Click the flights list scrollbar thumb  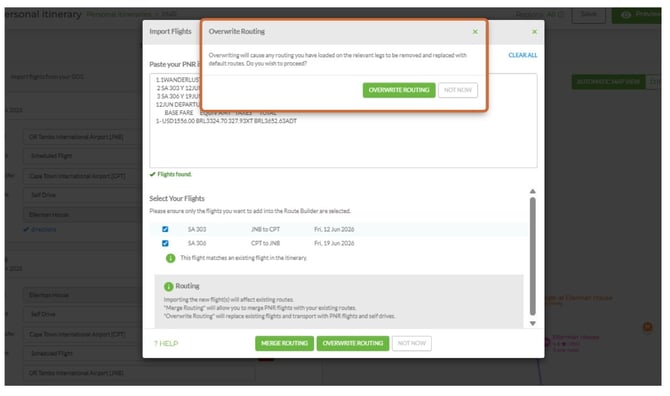[532, 256]
